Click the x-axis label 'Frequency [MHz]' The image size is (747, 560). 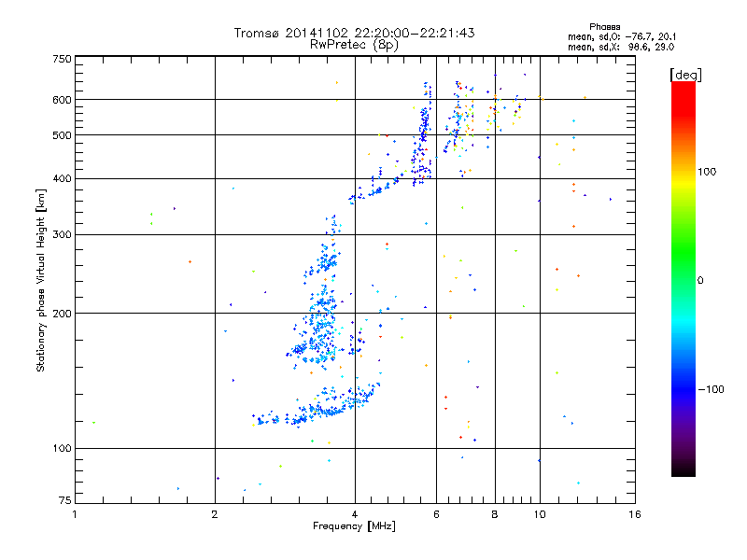pyautogui.click(x=354, y=526)
